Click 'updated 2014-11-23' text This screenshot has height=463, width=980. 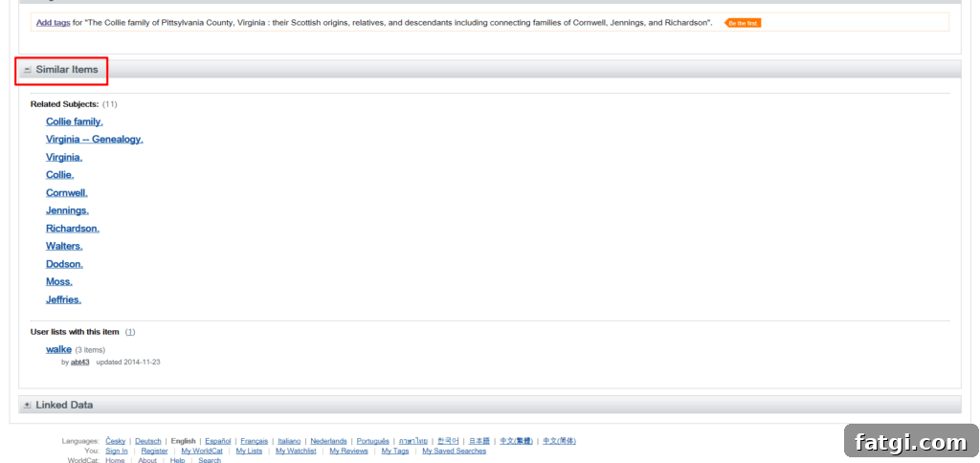pos(128,362)
